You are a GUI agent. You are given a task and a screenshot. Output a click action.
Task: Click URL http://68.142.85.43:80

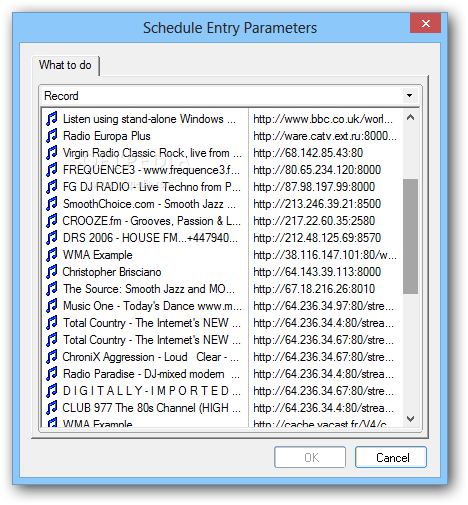point(308,153)
